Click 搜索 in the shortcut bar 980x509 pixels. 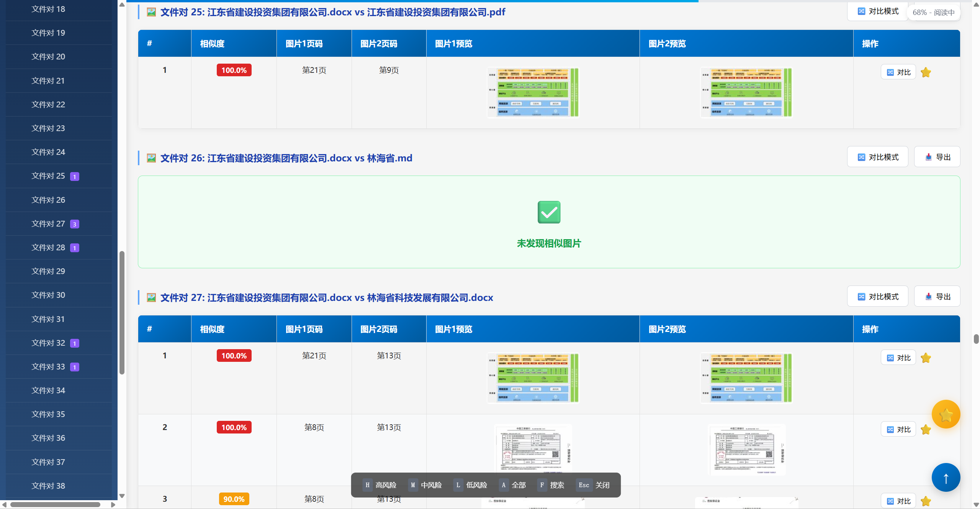551,485
